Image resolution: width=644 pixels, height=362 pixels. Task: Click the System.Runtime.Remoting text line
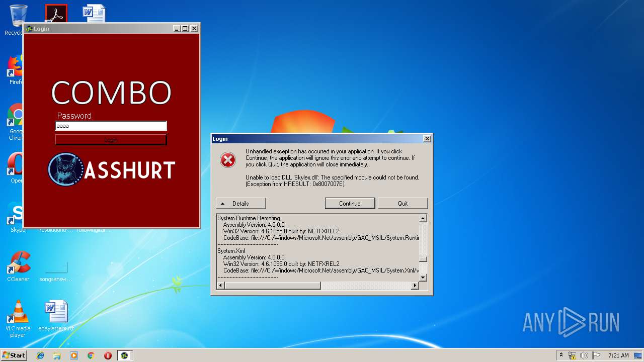point(249,218)
